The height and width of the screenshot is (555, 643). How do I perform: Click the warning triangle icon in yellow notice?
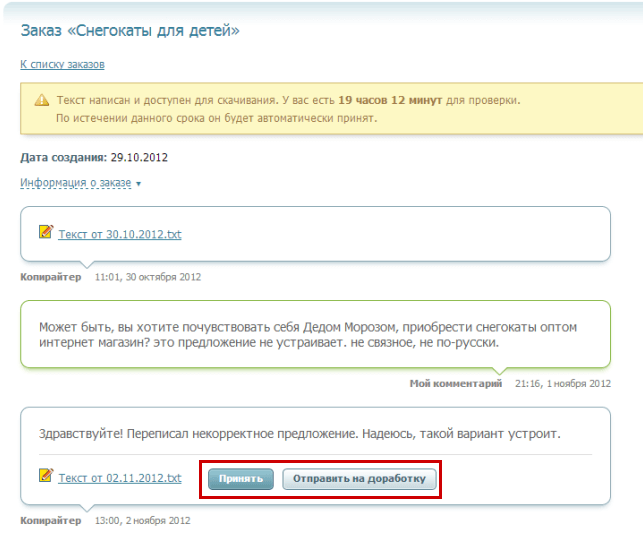tap(42, 100)
